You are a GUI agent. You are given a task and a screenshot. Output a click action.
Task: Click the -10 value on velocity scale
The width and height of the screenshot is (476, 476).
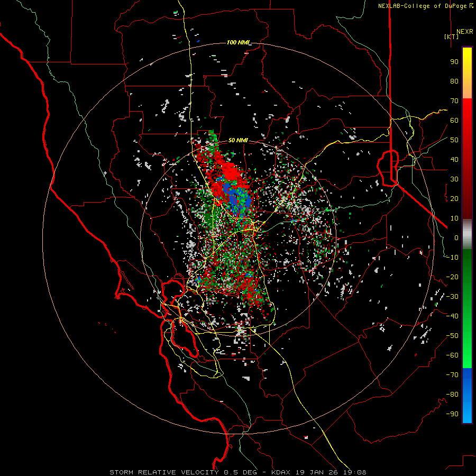pyautogui.click(x=452, y=258)
